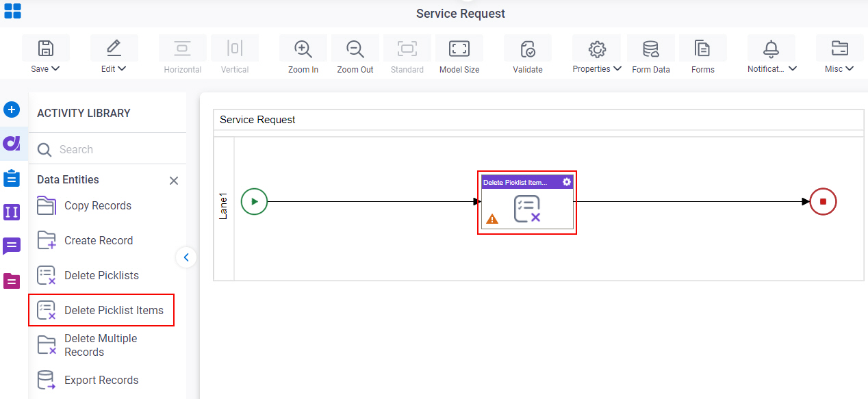This screenshot has width=868, height=399.
Task: Select the Delete Picklist Items activity
Action: (x=101, y=310)
